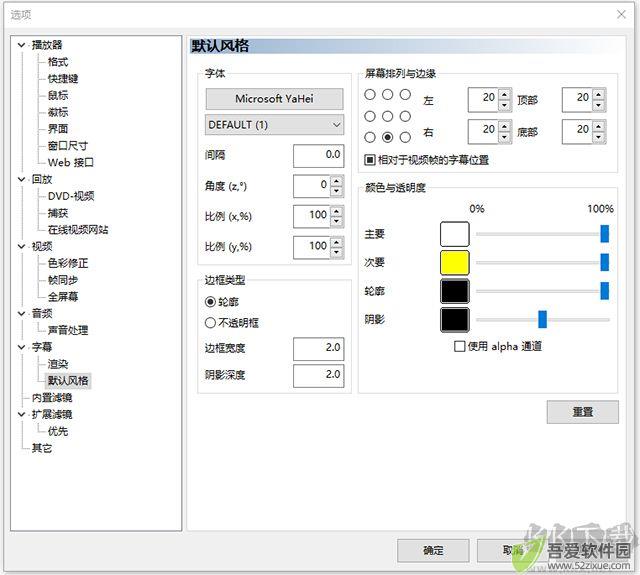The width and height of the screenshot is (640, 575).
Task: Open the 捕获 settings page
Action: point(58,213)
